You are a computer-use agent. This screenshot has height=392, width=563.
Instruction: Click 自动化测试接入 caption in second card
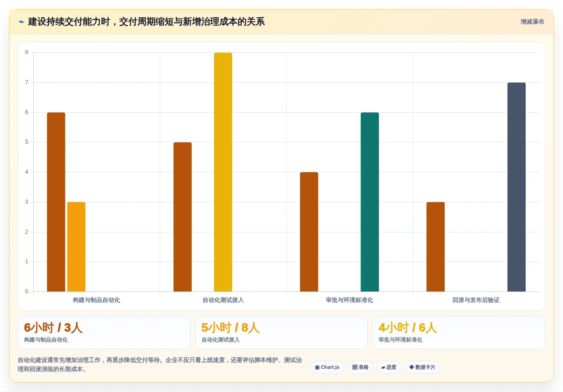(221, 340)
